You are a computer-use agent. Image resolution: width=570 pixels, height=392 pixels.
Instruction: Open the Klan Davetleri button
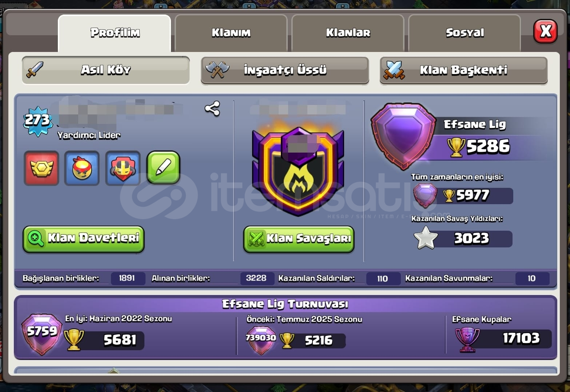(84, 239)
